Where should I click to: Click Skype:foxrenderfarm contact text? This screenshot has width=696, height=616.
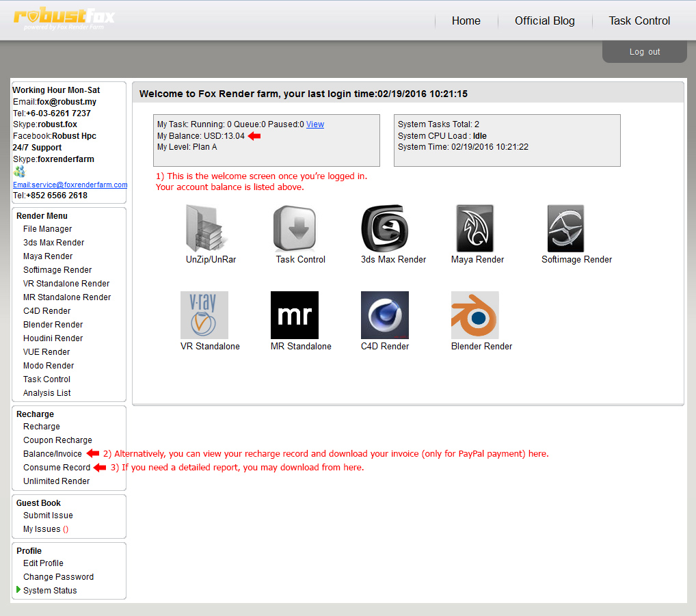click(53, 159)
